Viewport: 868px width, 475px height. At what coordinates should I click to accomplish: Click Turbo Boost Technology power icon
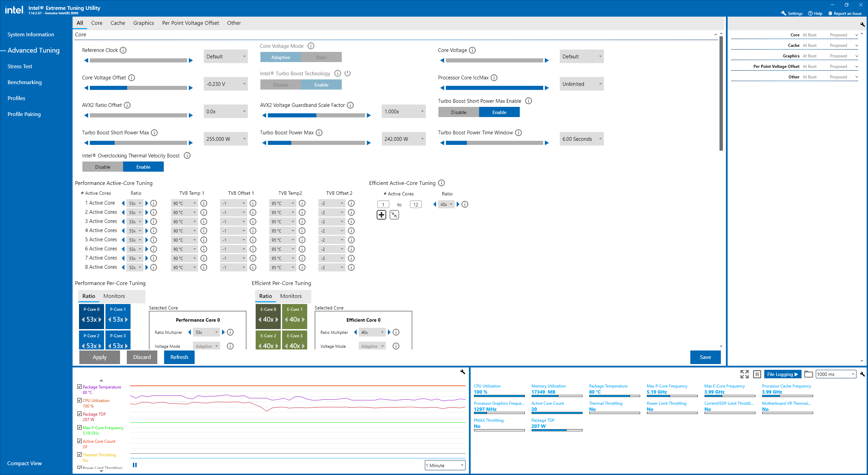348,73
